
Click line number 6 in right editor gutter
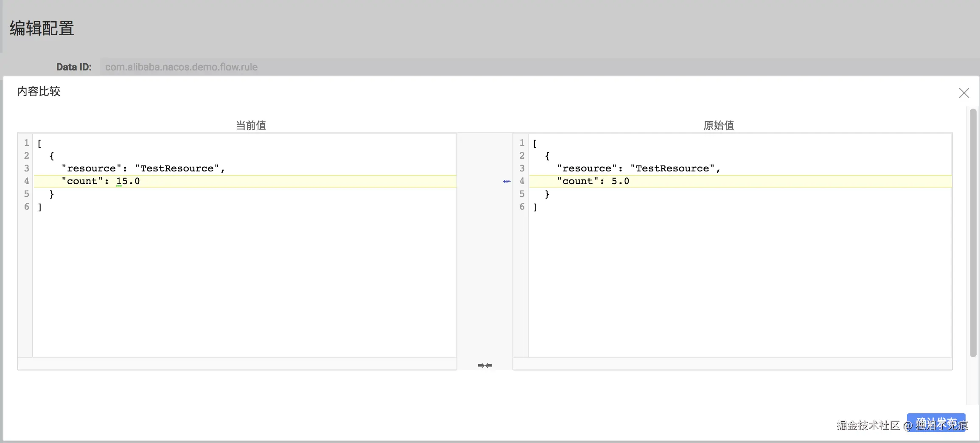(x=522, y=207)
